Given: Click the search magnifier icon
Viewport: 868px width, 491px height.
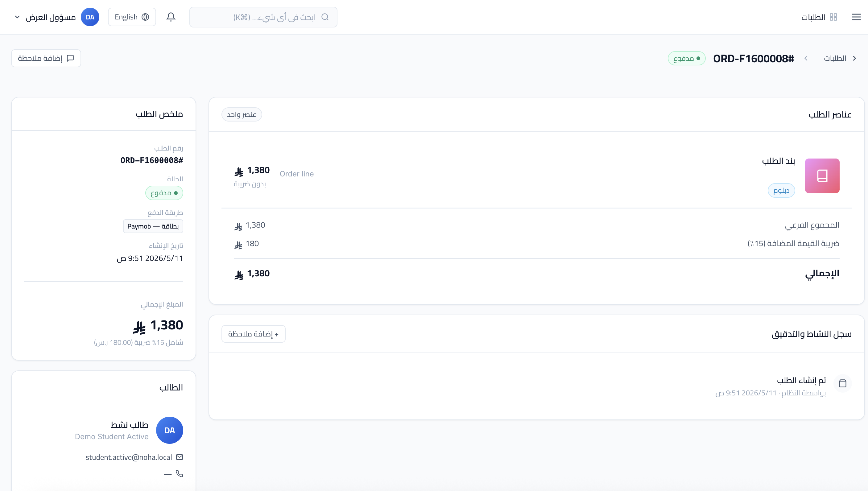Looking at the screenshot, I should tap(325, 17).
